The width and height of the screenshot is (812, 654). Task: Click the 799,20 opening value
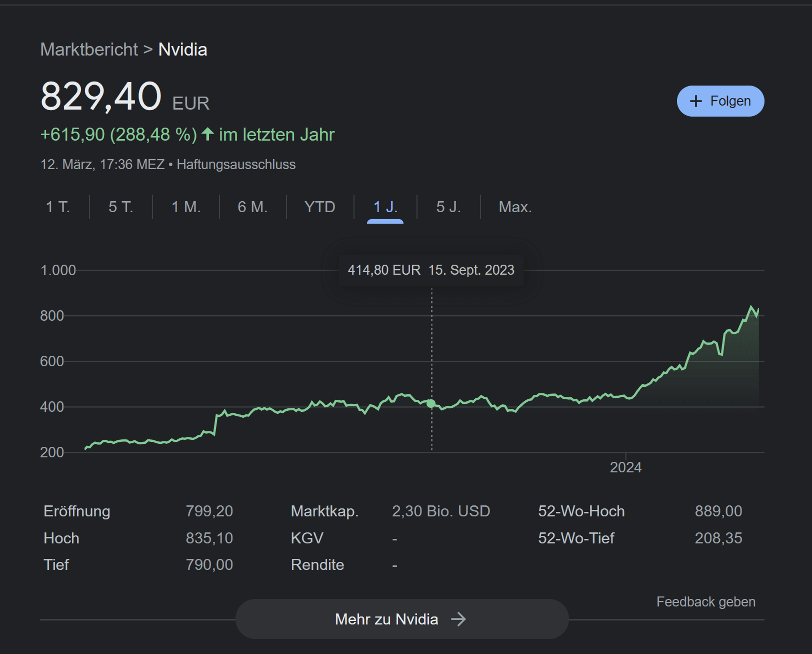pyautogui.click(x=209, y=511)
